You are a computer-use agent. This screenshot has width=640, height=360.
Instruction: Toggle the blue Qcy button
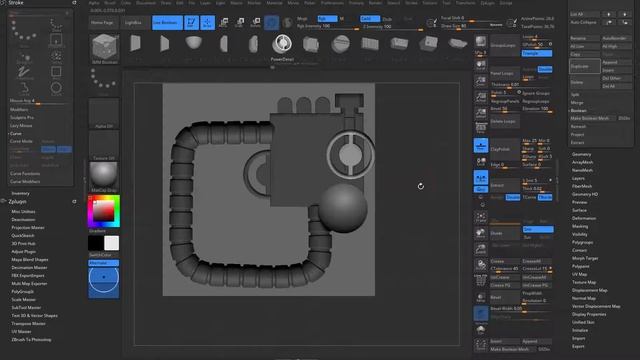click(481, 189)
